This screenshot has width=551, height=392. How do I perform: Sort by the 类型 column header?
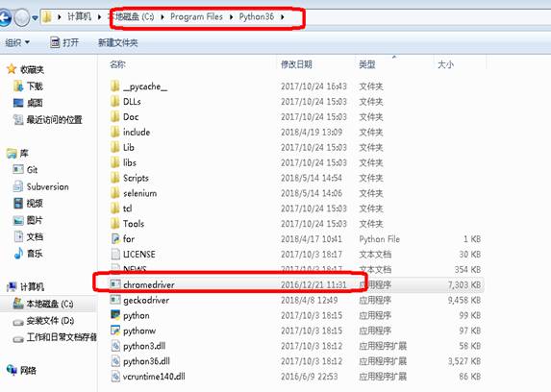(x=367, y=64)
